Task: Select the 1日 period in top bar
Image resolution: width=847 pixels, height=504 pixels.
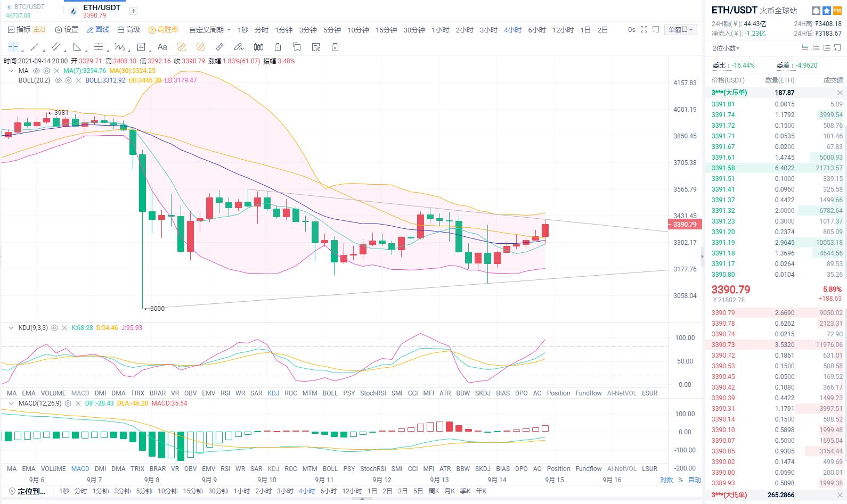Action: tap(585, 30)
